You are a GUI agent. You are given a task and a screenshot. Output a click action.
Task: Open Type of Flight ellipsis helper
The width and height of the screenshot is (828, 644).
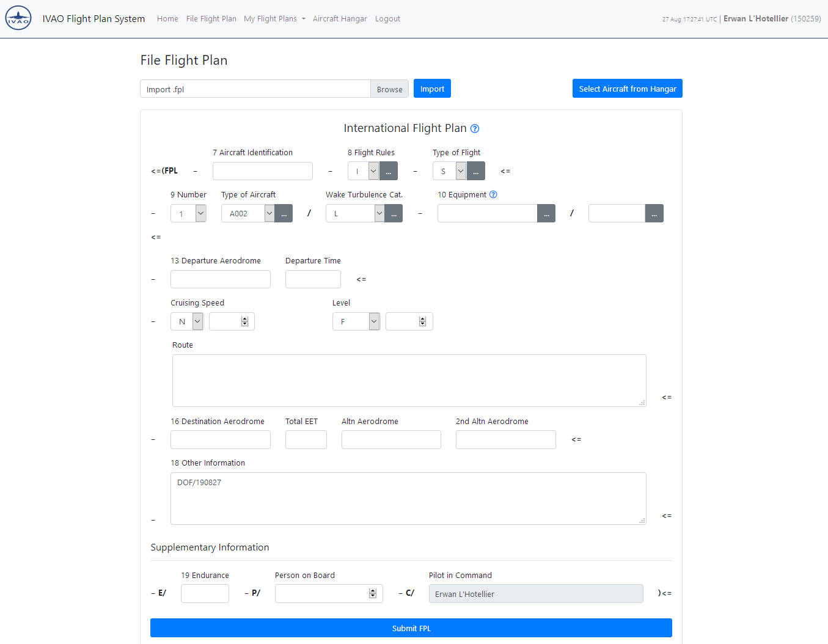[x=476, y=172]
